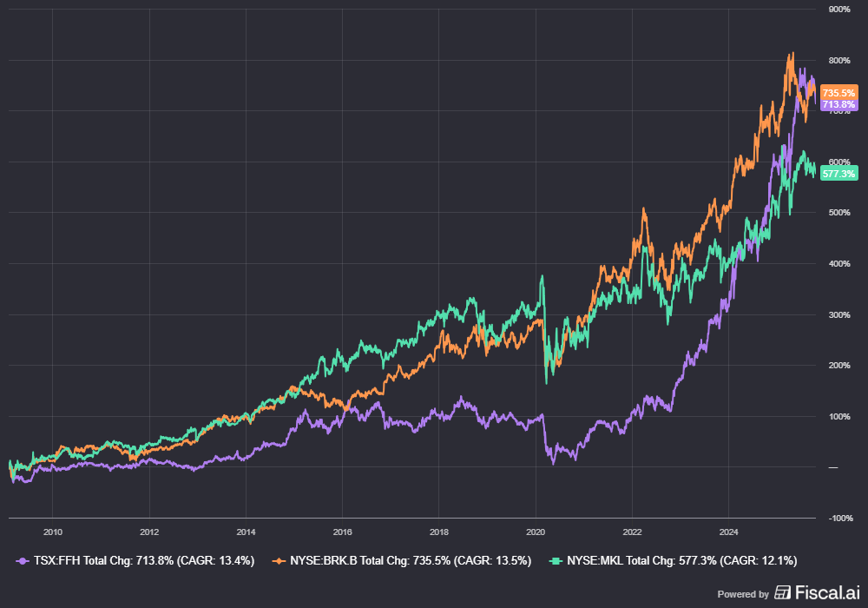Click the 2010 x-axis label
This screenshot has width=868, height=608.
(53, 532)
